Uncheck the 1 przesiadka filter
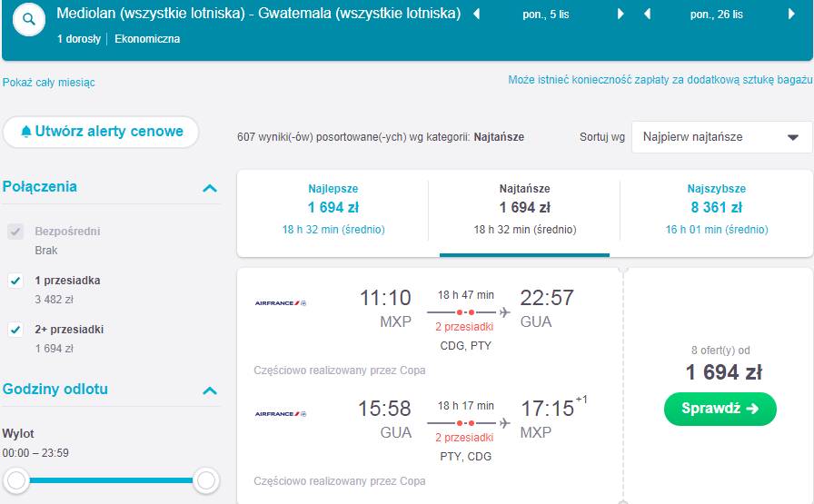This screenshot has width=814, height=504. [15, 281]
